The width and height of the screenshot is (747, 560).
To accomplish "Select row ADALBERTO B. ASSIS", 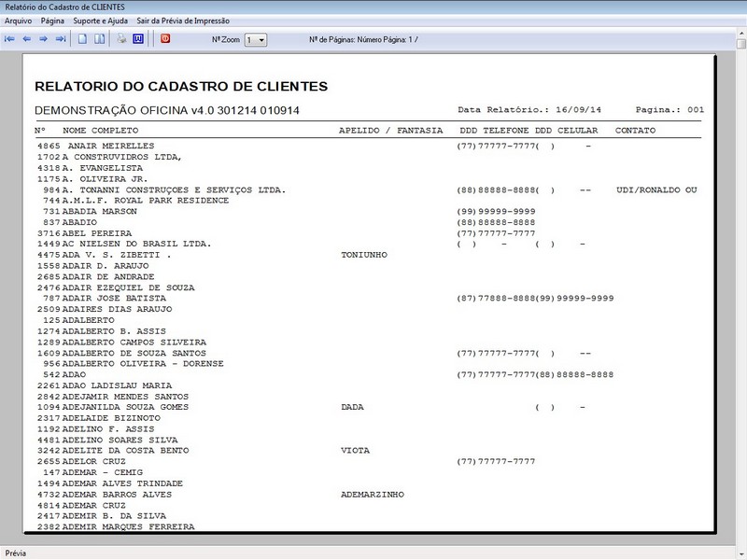I will pos(367,331).
